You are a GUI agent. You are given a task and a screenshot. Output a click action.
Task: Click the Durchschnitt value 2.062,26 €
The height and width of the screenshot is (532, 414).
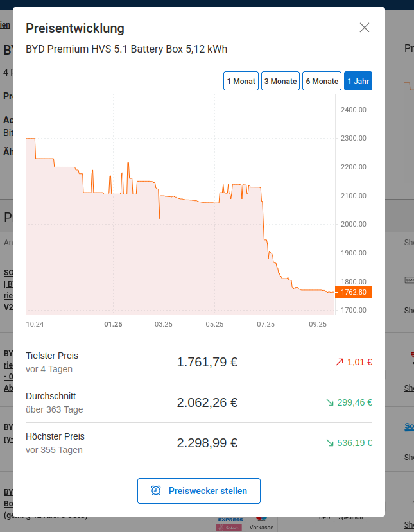[x=207, y=402]
